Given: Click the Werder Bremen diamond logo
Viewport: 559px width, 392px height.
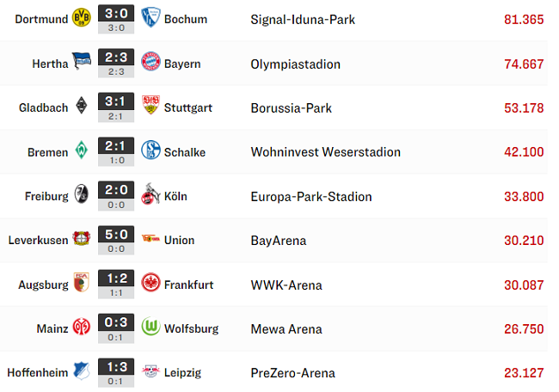Looking at the screenshot, I should click(82, 150).
